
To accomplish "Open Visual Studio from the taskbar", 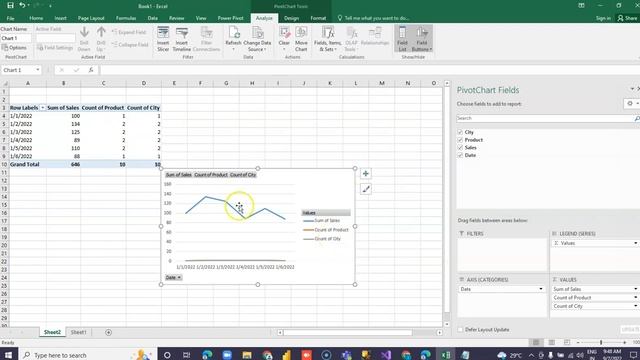I will 386,355.
